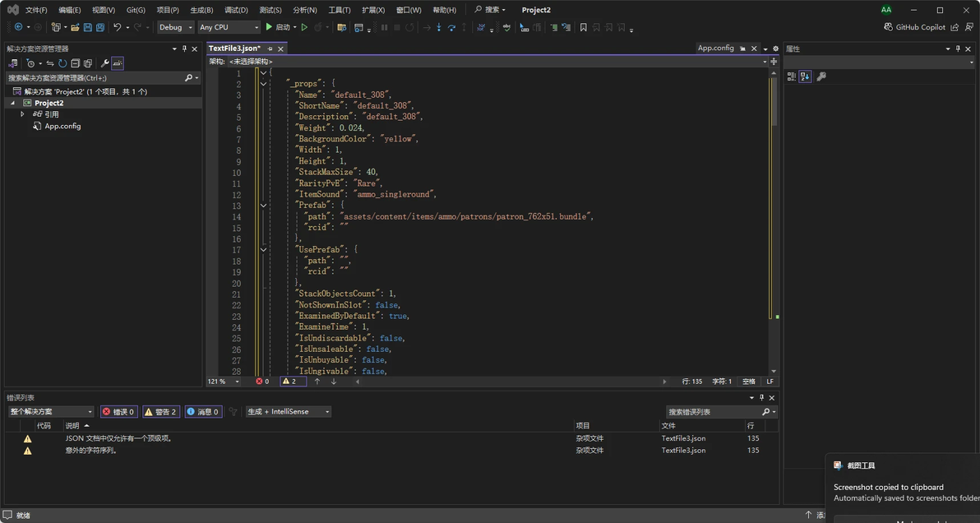Open the Debug configuration dropdown

tap(176, 27)
